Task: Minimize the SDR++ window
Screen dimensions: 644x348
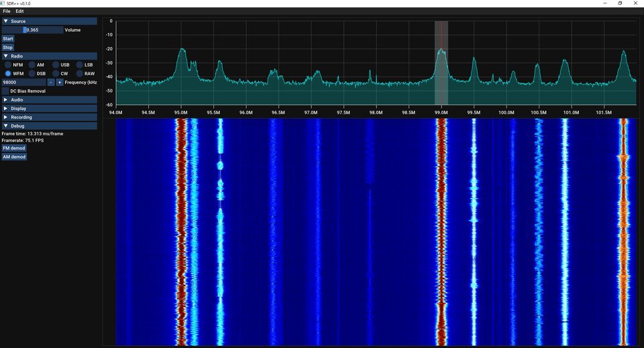Action: tap(605, 3)
